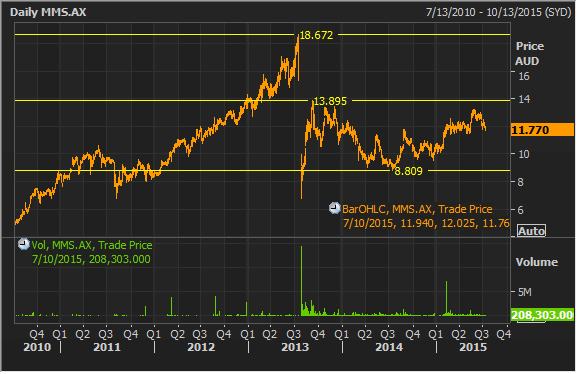Click the orange 11.770 last price tag
This screenshot has height=374, width=578.
tap(542, 130)
